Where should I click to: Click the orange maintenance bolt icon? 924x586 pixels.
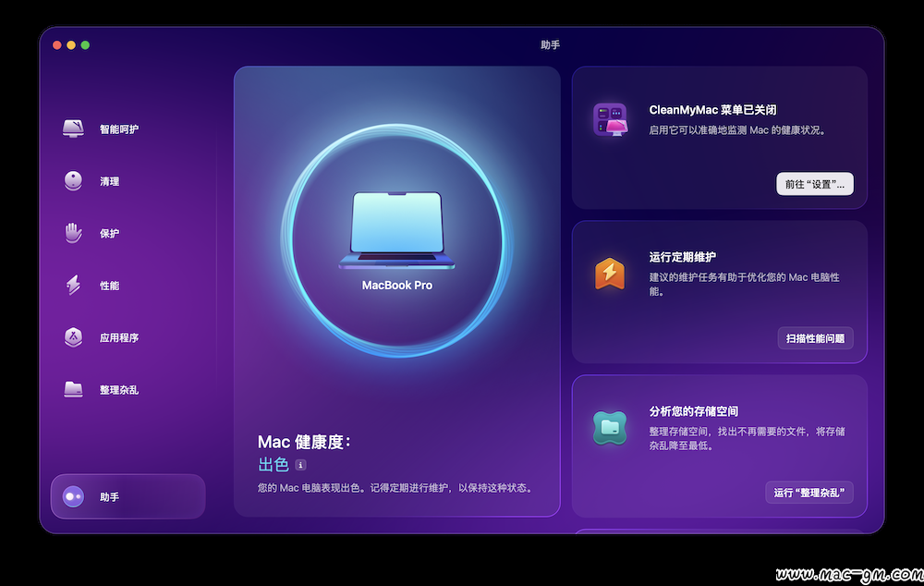tap(610, 274)
